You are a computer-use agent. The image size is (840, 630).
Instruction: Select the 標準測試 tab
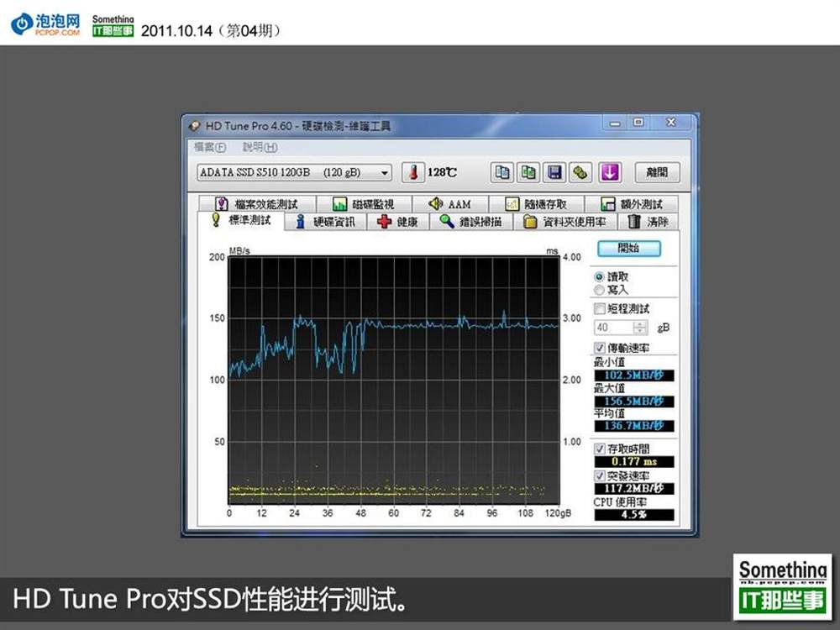(240, 220)
